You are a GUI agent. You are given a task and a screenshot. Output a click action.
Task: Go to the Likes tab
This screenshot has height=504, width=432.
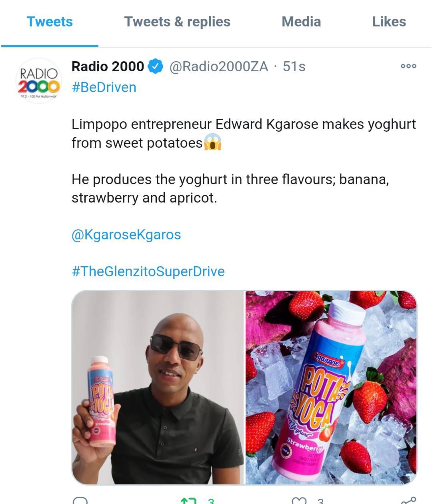pos(389,22)
